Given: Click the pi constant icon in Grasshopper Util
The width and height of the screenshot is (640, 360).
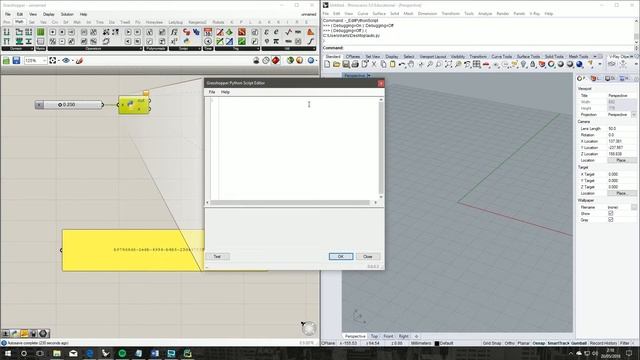Looking at the screenshot, I should tap(276, 41).
